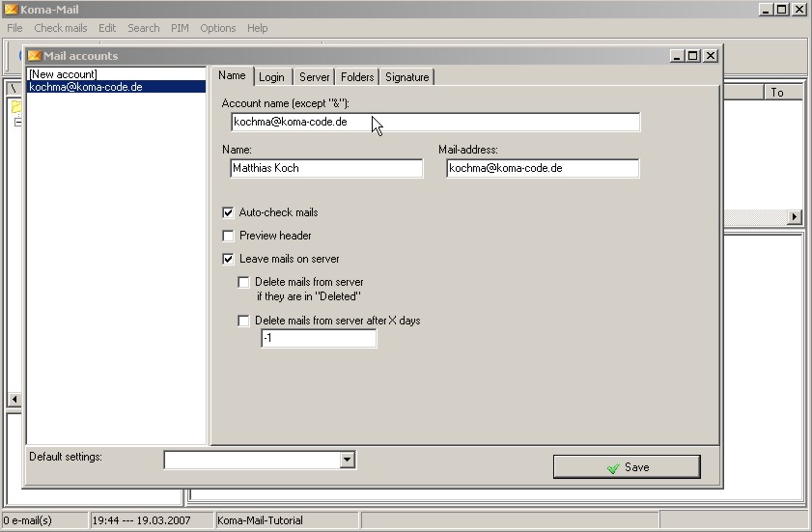This screenshot has width=812, height=532.
Task: Click the days value field showing -1
Action: pos(319,338)
